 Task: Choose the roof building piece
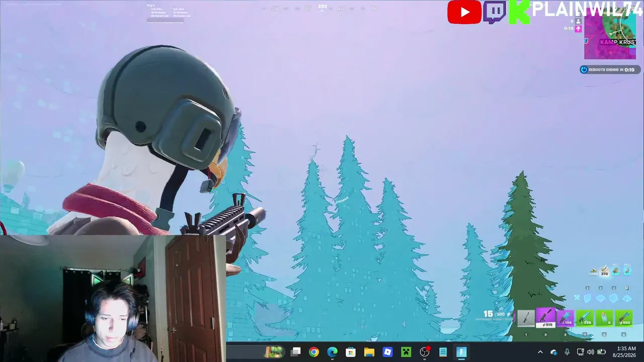[626, 298]
